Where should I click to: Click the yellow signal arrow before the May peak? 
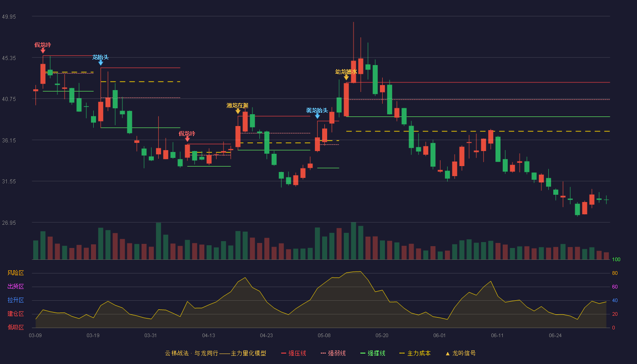[346, 78]
